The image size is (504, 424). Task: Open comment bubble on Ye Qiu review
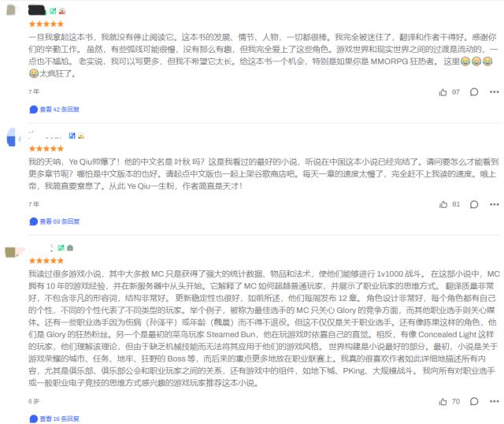[474, 204]
